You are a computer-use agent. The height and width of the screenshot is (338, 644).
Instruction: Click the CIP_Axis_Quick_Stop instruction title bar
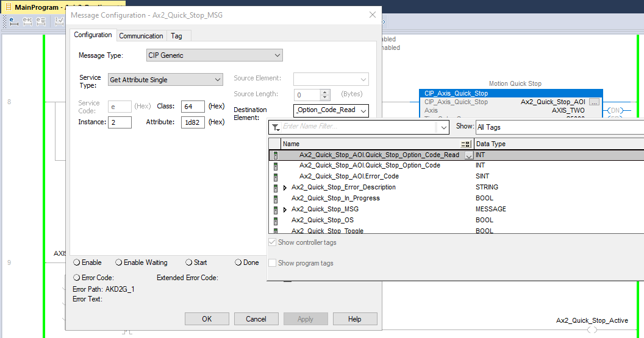pyautogui.click(x=511, y=94)
